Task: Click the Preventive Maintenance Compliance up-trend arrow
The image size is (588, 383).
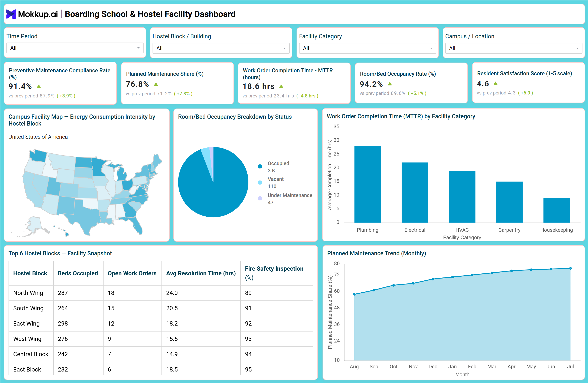Action: pyautogui.click(x=39, y=86)
